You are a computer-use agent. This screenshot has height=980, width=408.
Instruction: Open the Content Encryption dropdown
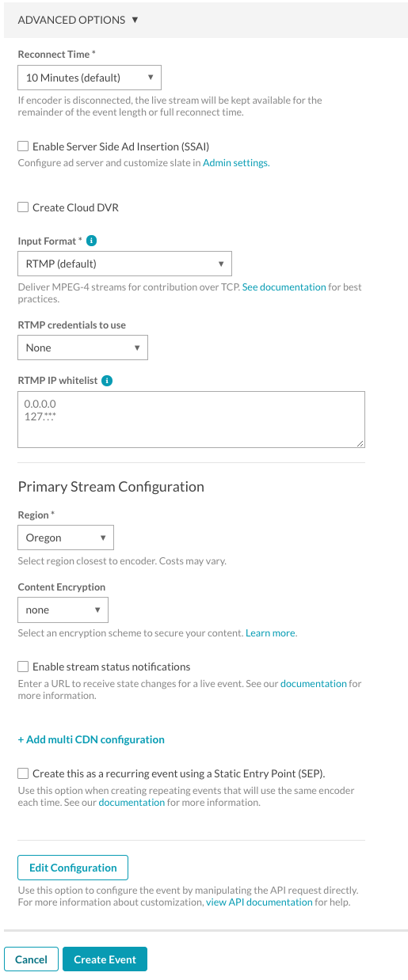coord(63,610)
